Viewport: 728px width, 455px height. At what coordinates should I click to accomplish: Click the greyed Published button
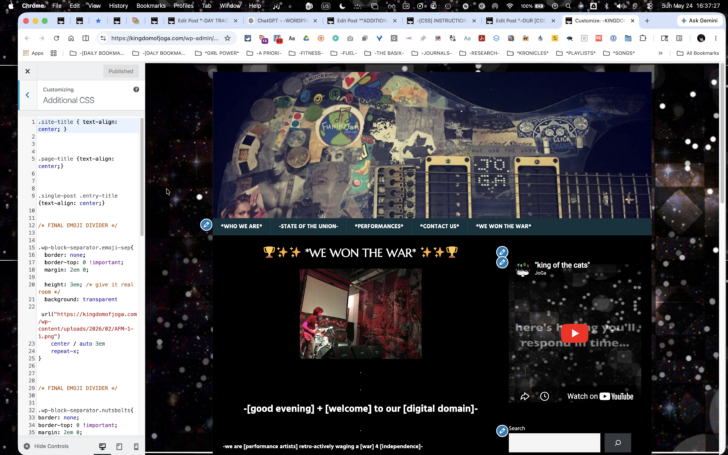click(x=121, y=71)
